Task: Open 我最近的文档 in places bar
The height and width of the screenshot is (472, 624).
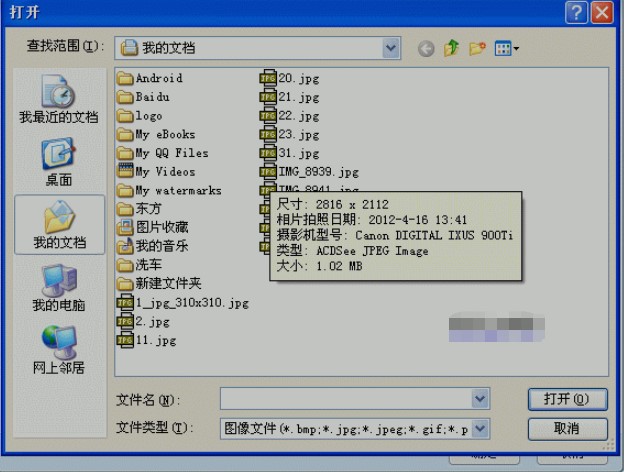Action: [x=59, y=99]
